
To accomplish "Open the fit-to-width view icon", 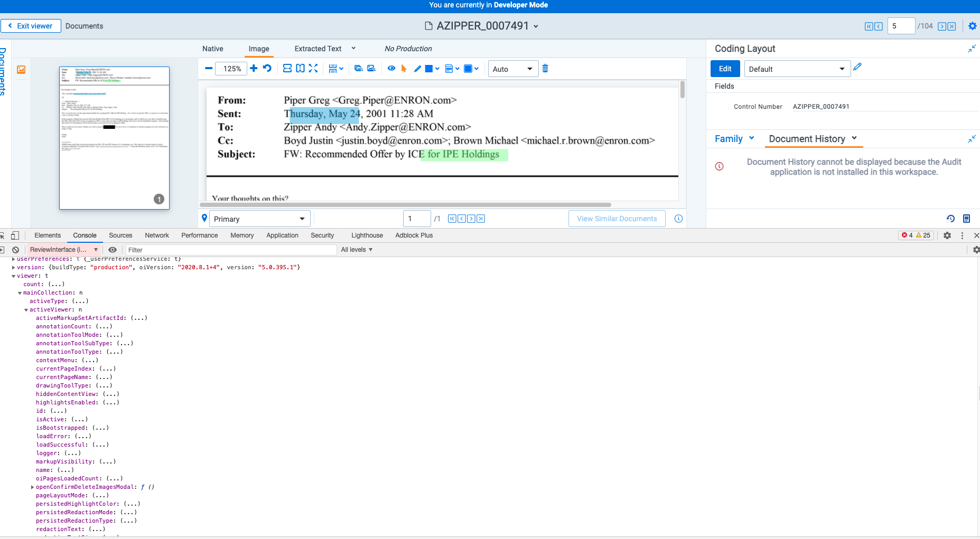I will (287, 68).
